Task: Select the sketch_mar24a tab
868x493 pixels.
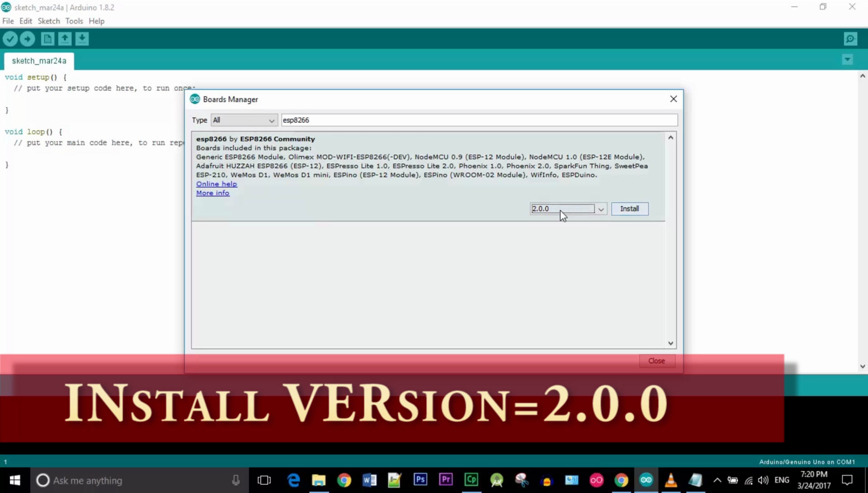Action: (39, 61)
